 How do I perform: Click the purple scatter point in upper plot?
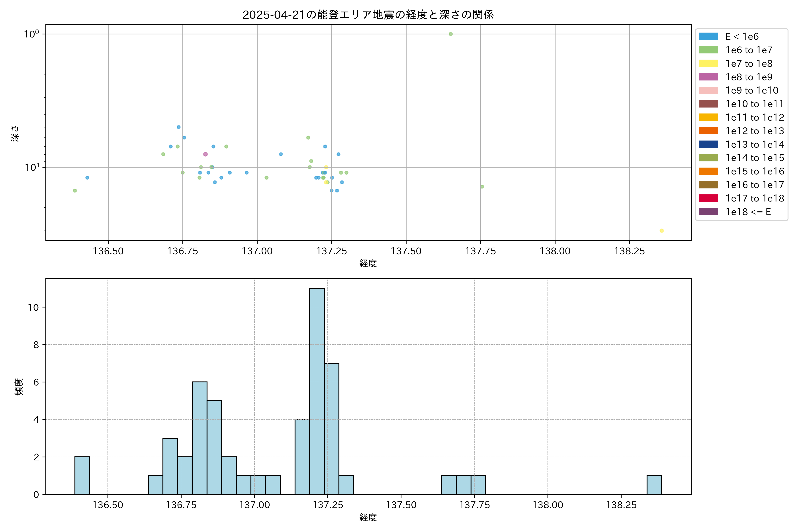pyautogui.click(x=205, y=154)
